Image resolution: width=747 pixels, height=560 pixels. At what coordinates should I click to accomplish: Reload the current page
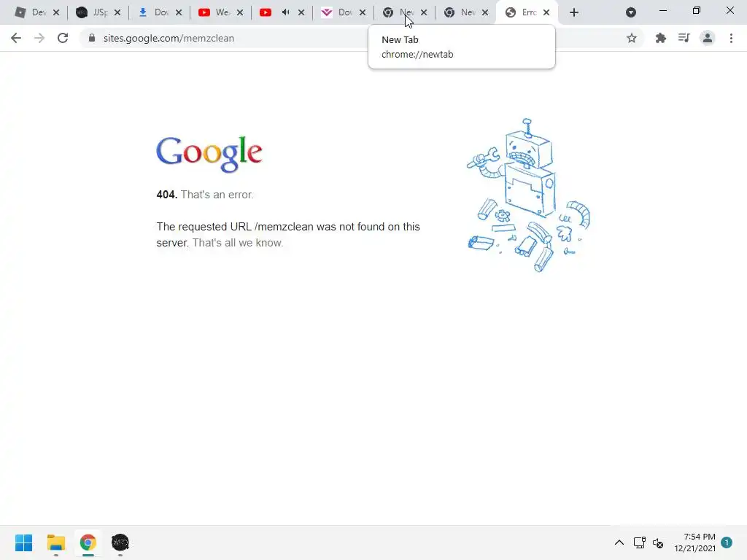coord(63,38)
